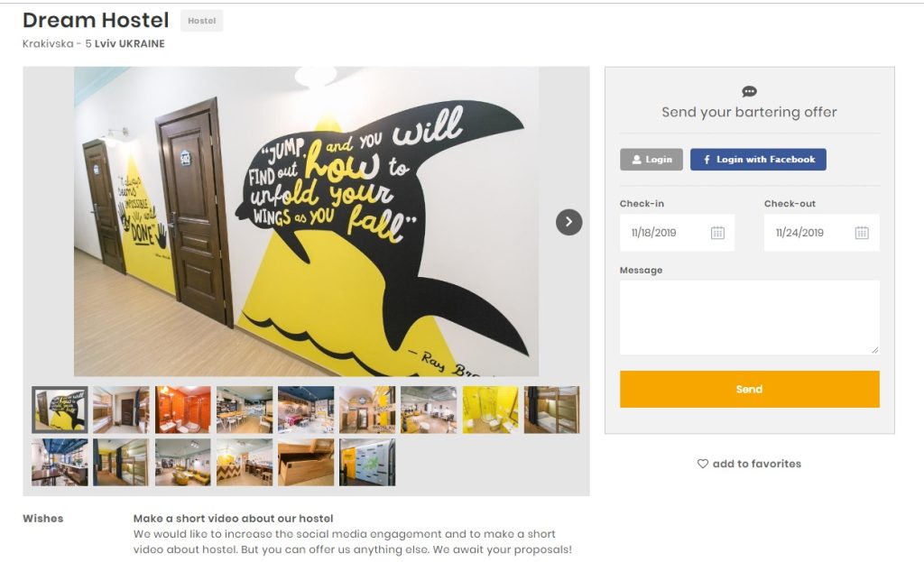The height and width of the screenshot is (562, 924).
Task: Click the heart add to favorites icon
Action: (702, 464)
